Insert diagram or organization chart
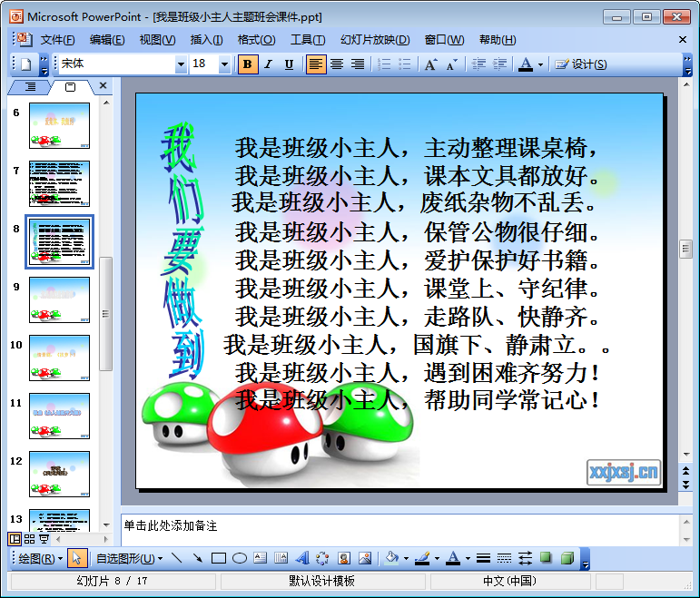 click(x=322, y=558)
